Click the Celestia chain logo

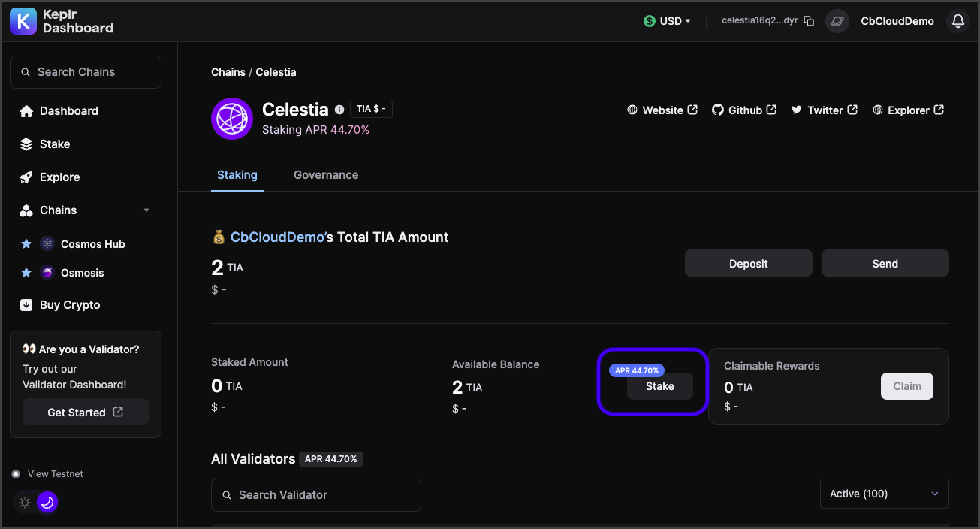[x=232, y=119]
